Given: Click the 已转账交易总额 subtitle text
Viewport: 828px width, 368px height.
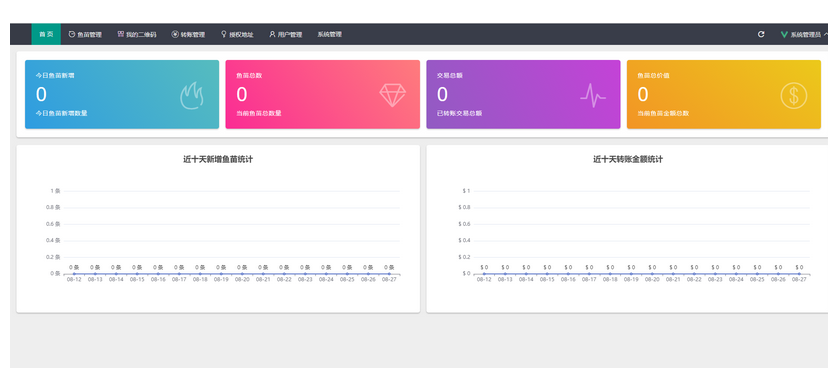Looking at the screenshot, I should (459, 113).
